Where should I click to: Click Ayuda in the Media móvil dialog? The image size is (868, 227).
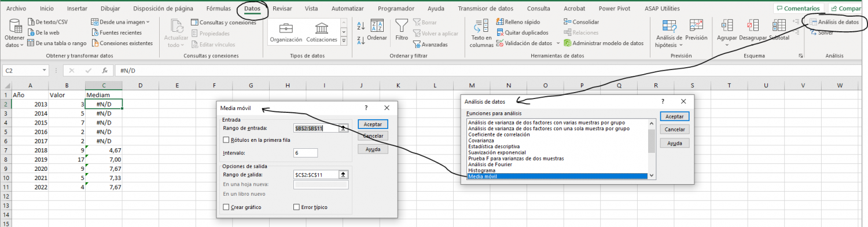tap(373, 149)
